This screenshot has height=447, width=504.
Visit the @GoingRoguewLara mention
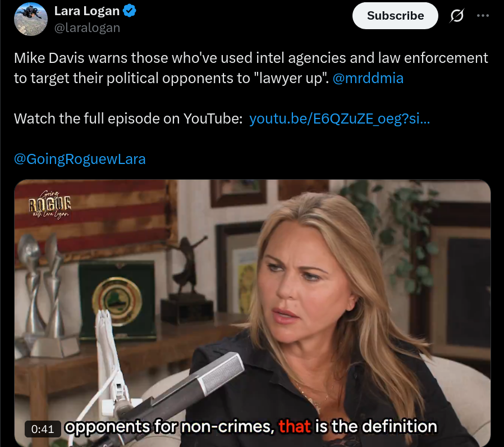pyautogui.click(x=80, y=159)
